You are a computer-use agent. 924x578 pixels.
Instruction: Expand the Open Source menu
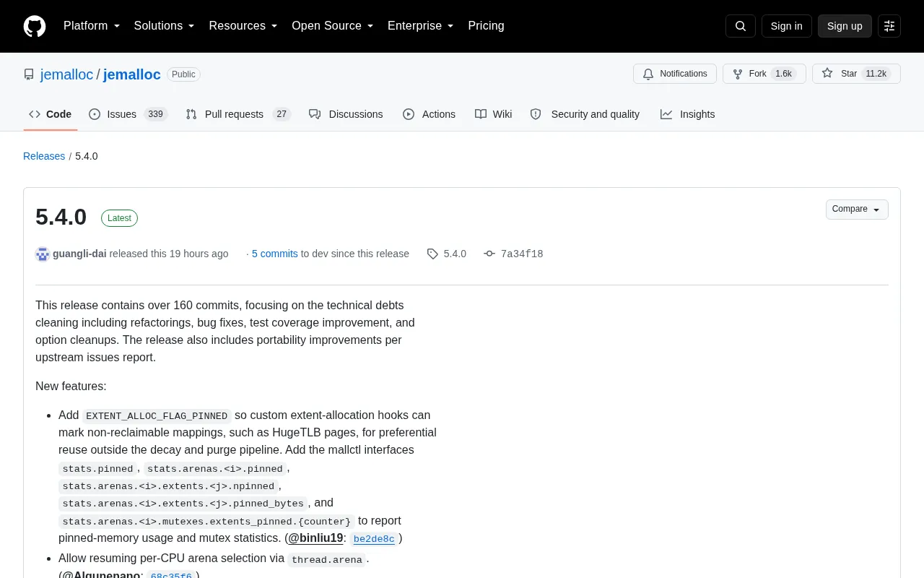coord(333,26)
